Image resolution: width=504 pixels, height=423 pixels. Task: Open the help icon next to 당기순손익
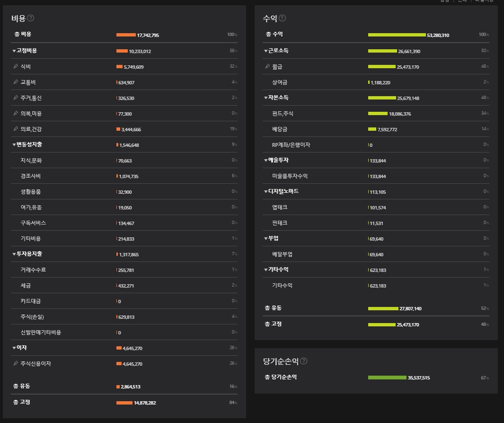303,361
